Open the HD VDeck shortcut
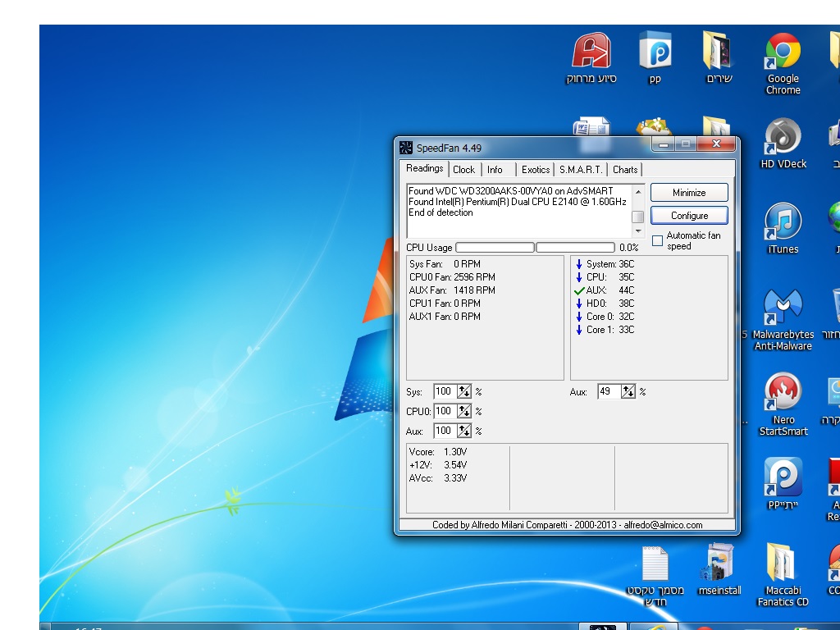840x630 pixels. coord(783,138)
